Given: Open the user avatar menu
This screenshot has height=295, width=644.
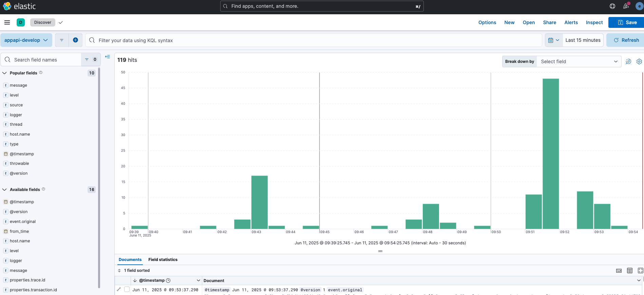Looking at the screenshot, I should click(640, 6).
